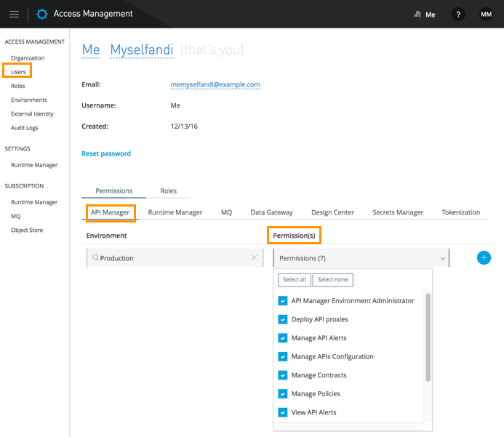This screenshot has height=437, width=504.
Task: Open the Tokenization tab
Action: tap(461, 212)
